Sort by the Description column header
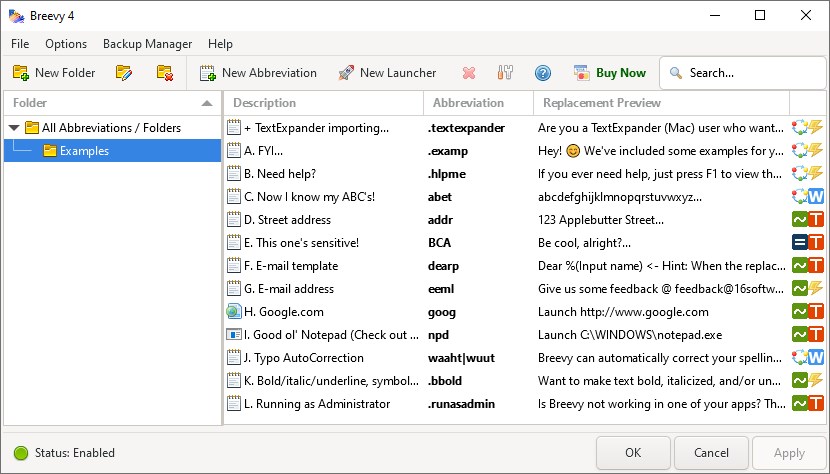The image size is (830, 474). [323, 103]
